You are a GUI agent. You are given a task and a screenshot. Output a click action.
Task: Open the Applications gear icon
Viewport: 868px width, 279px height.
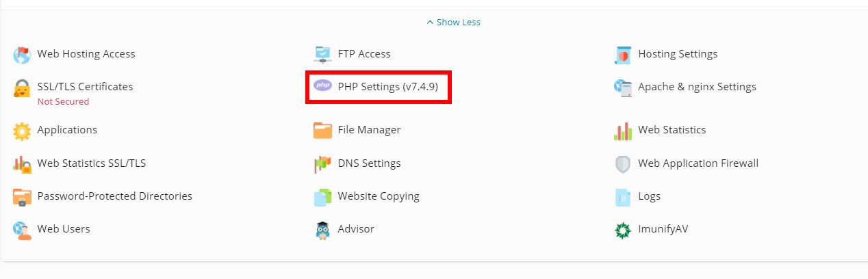[22, 131]
